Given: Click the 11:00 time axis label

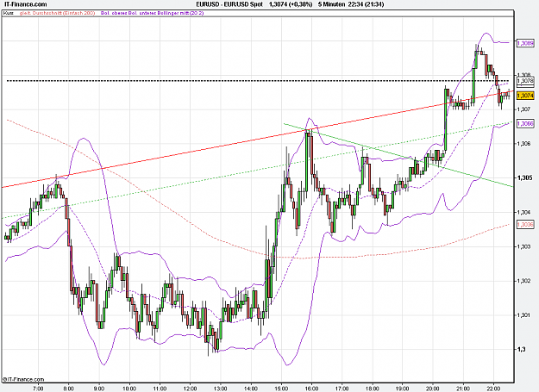Looking at the screenshot, I should [160, 389].
